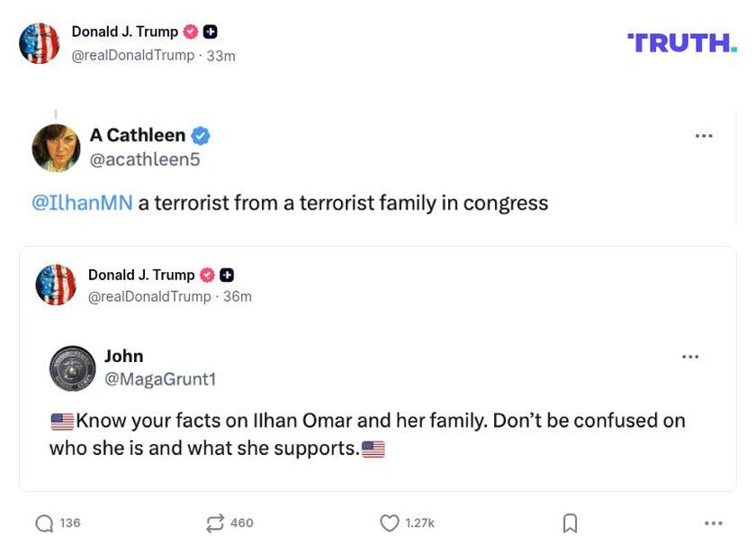Screen dimensions: 756x554
Task: Open more options at the bottom of the post
Action: [x=714, y=522]
